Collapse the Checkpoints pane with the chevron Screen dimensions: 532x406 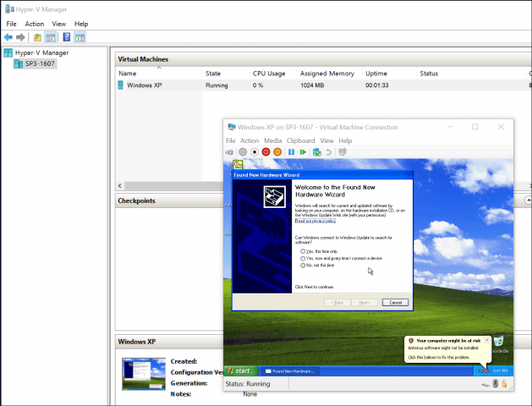pyautogui.click(x=529, y=200)
